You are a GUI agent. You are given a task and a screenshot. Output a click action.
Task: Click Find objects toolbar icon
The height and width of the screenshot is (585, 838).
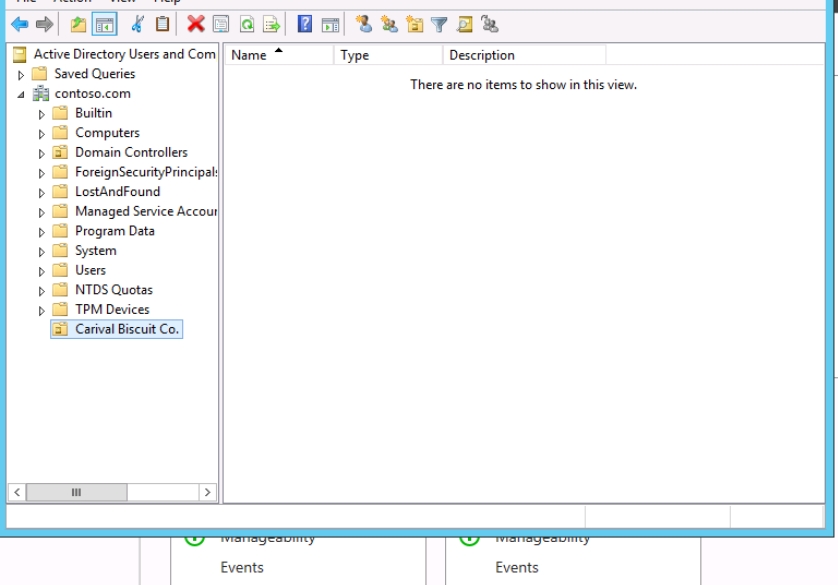pyautogui.click(x=464, y=25)
